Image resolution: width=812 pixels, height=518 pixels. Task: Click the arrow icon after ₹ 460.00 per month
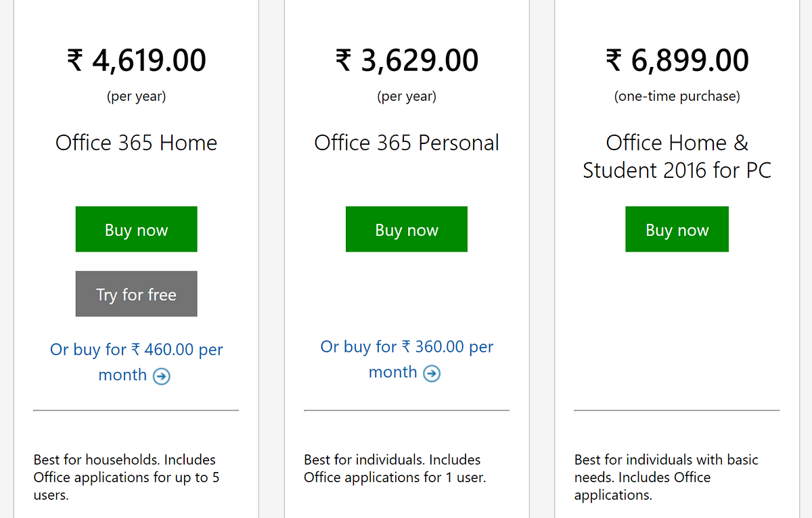coord(161,376)
